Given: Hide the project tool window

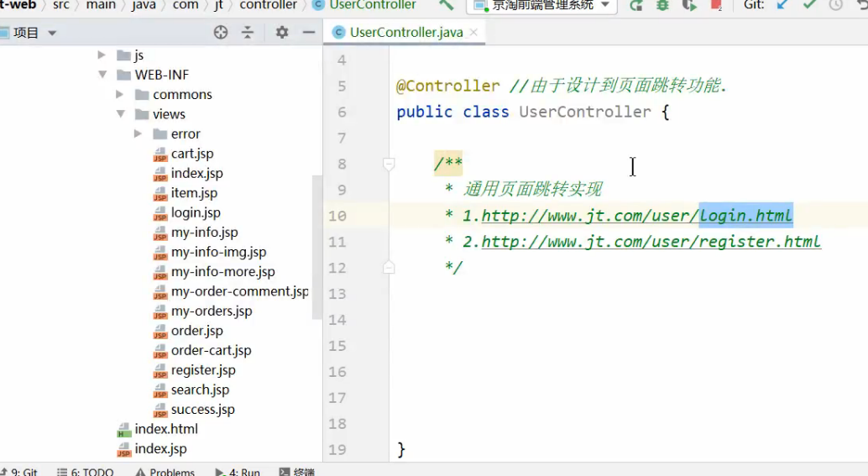Looking at the screenshot, I should (309, 33).
